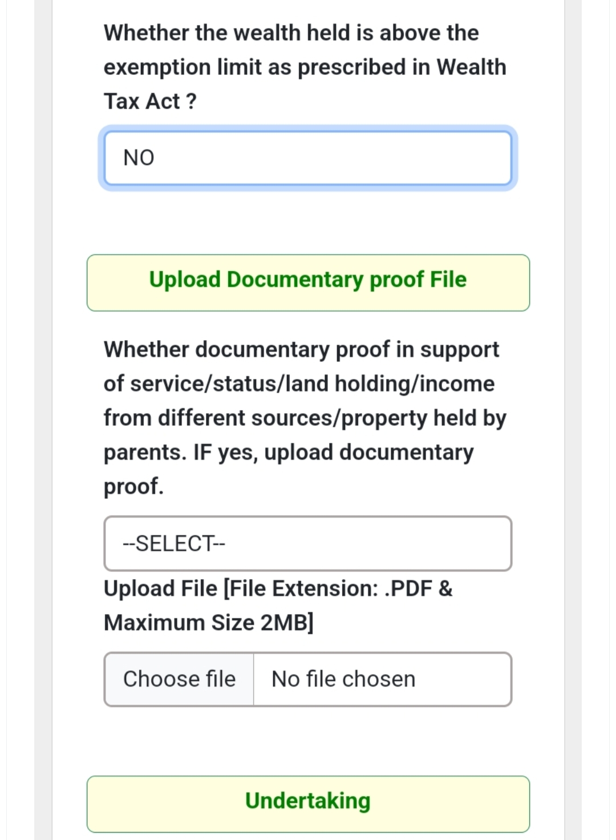616x840 pixels.
Task: Click the 'NO' value in wealth field
Action: coord(139,158)
